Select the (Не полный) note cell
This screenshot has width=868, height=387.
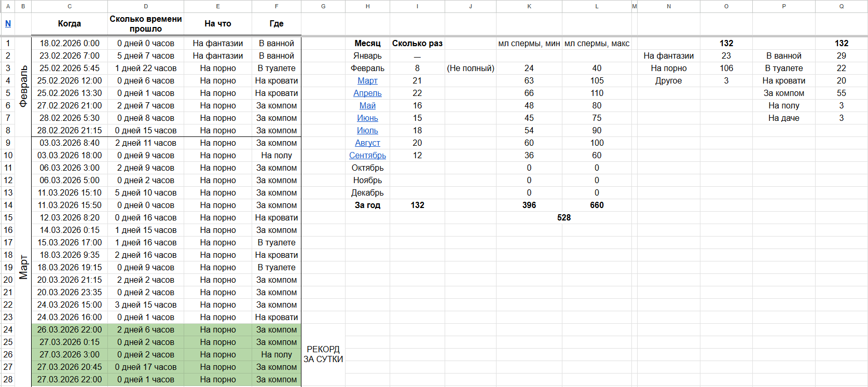pos(471,68)
